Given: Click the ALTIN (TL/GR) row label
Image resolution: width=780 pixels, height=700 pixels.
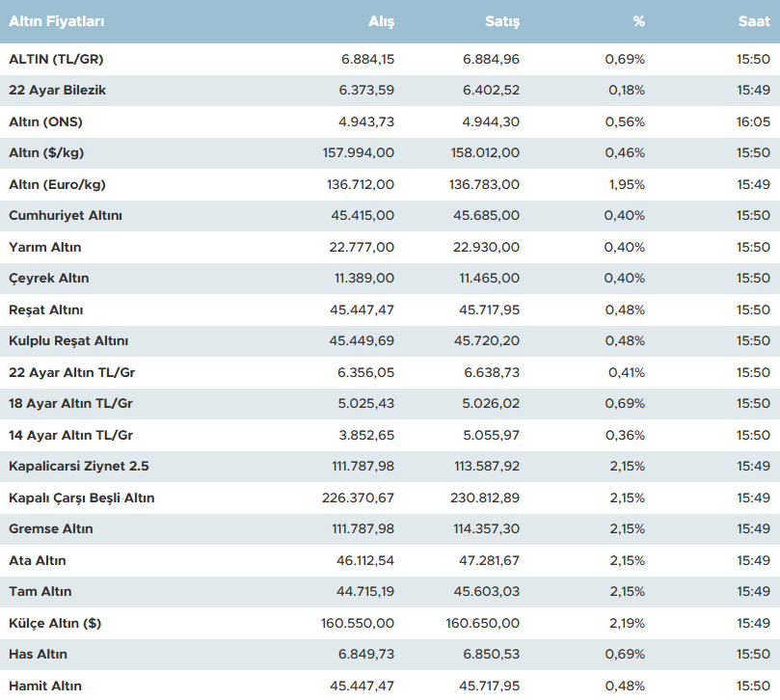Looking at the screenshot, I should (x=56, y=59).
